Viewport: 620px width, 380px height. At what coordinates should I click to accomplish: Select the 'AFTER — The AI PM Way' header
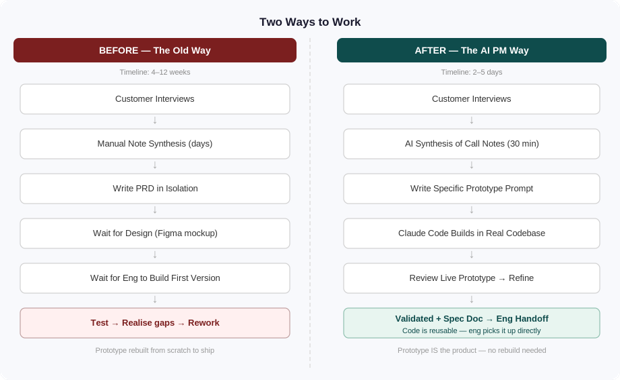point(471,50)
